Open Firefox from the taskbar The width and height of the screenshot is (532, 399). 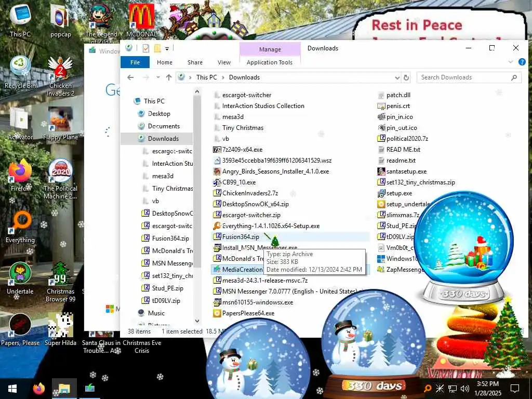(x=38, y=389)
